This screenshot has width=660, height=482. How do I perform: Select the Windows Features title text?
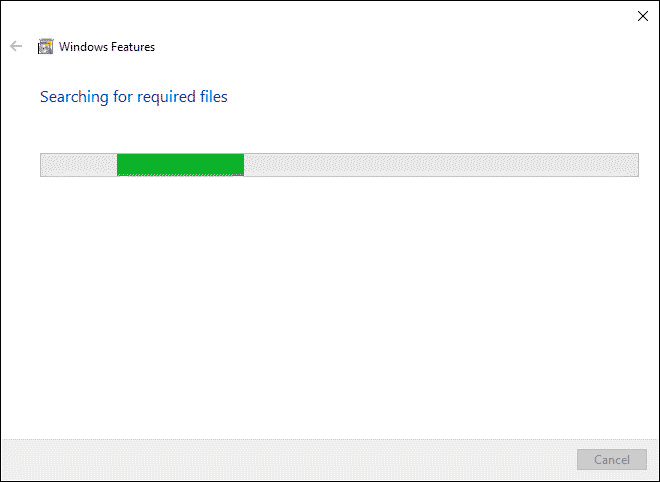tap(107, 47)
